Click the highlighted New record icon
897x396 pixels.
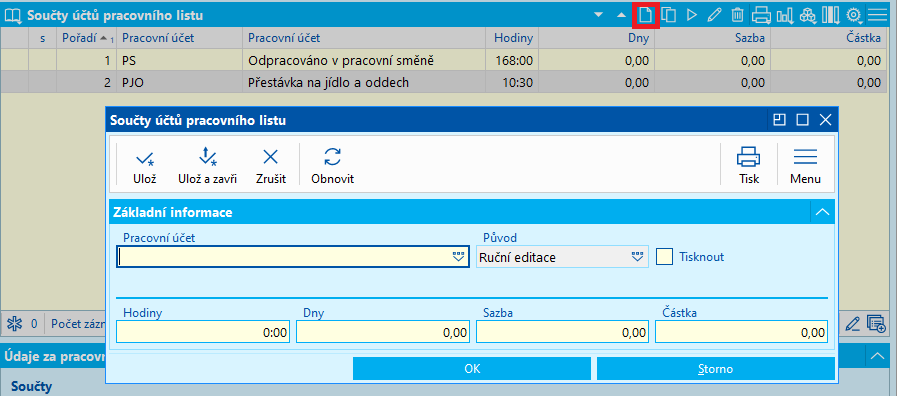646,15
